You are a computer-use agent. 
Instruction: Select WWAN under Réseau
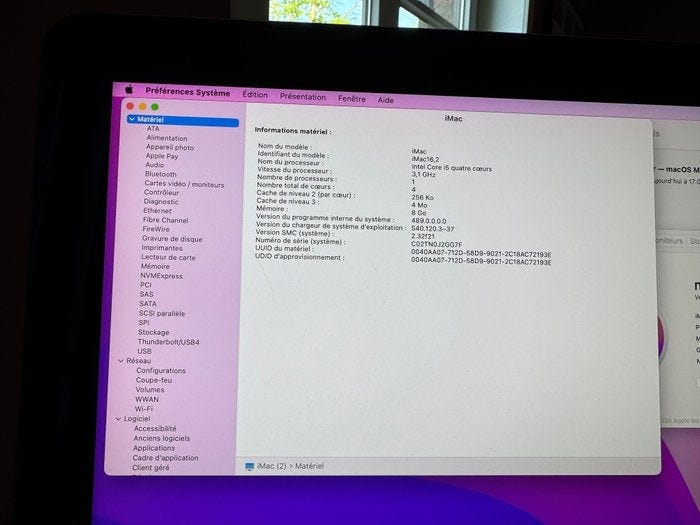coord(147,399)
